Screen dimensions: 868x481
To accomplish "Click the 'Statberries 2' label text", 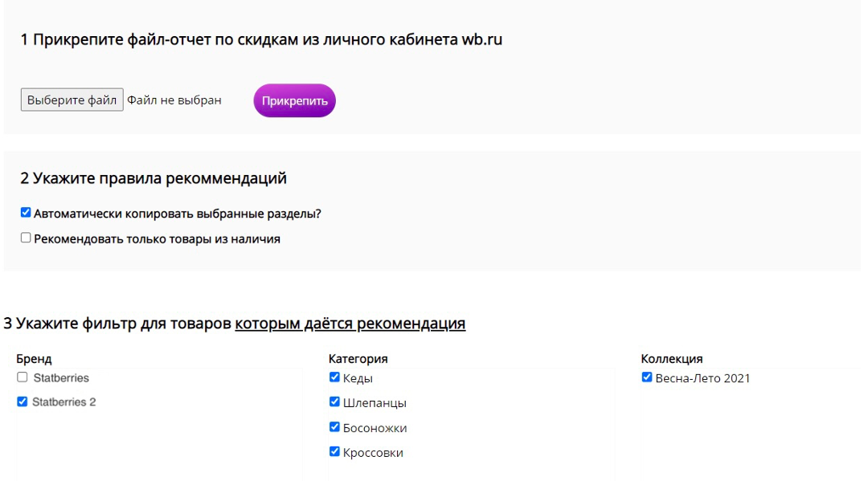I will point(63,402).
